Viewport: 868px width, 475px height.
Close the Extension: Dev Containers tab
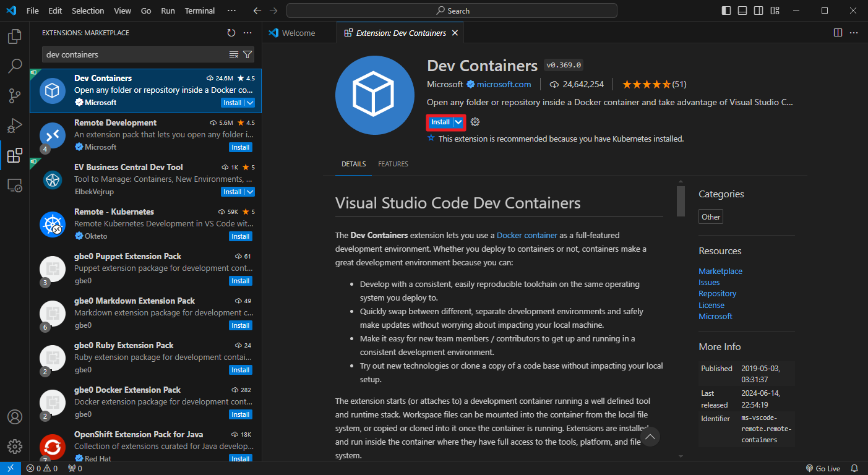(455, 33)
